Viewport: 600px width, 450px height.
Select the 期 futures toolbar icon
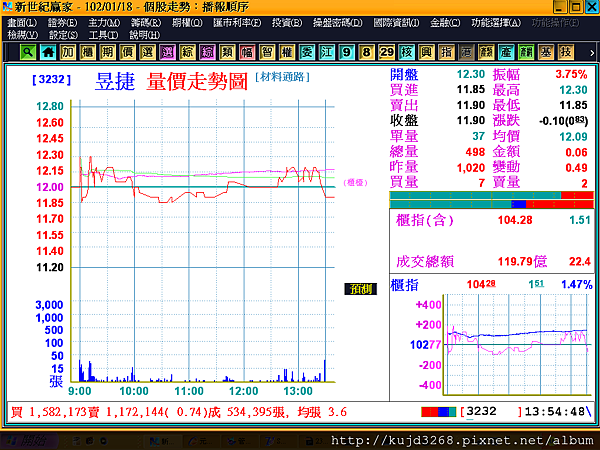click(x=108, y=52)
